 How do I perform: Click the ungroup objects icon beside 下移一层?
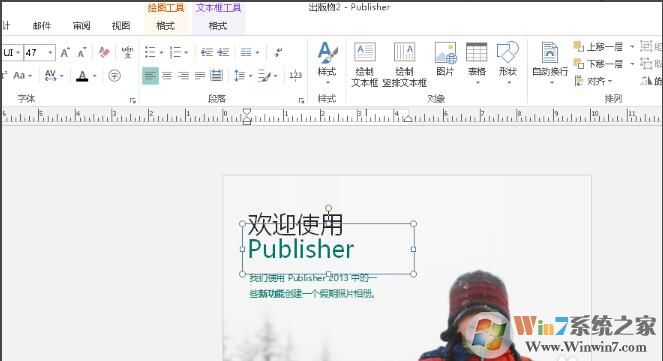(x=646, y=64)
